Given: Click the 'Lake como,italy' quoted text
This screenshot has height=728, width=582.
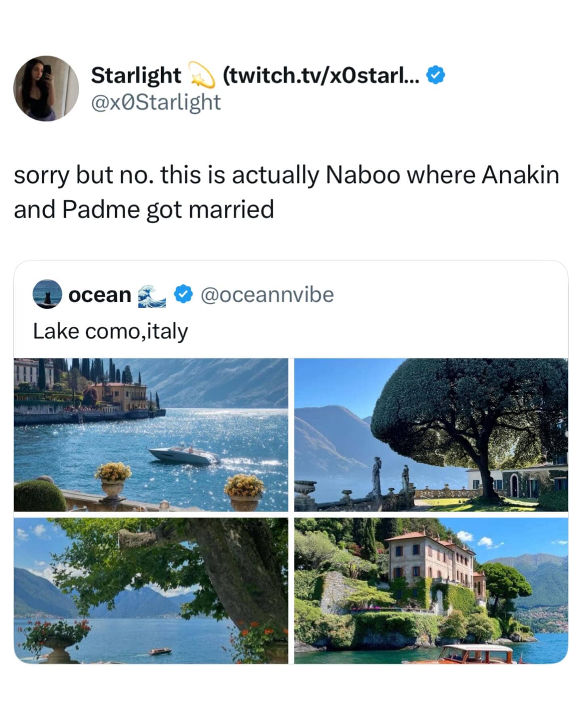Looking at the screenshot, I should pos(110,331).
